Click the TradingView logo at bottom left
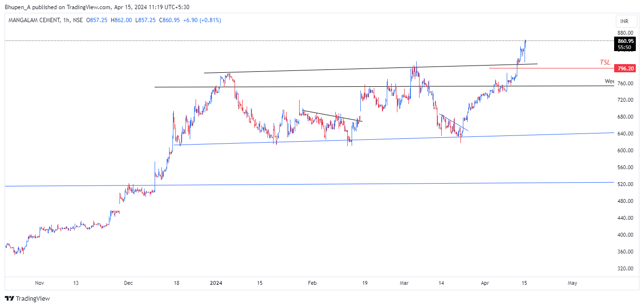Image resolution: width=644 pixels, height=307 pixels. (27, 298)
